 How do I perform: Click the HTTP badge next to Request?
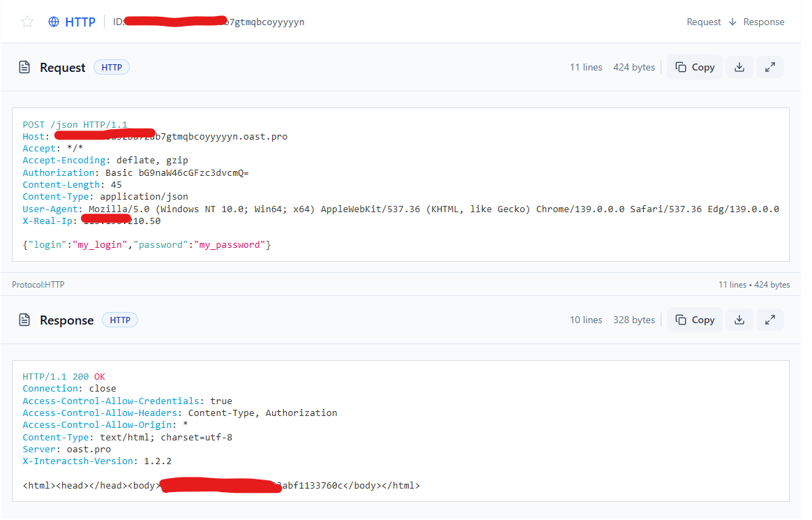111,66
